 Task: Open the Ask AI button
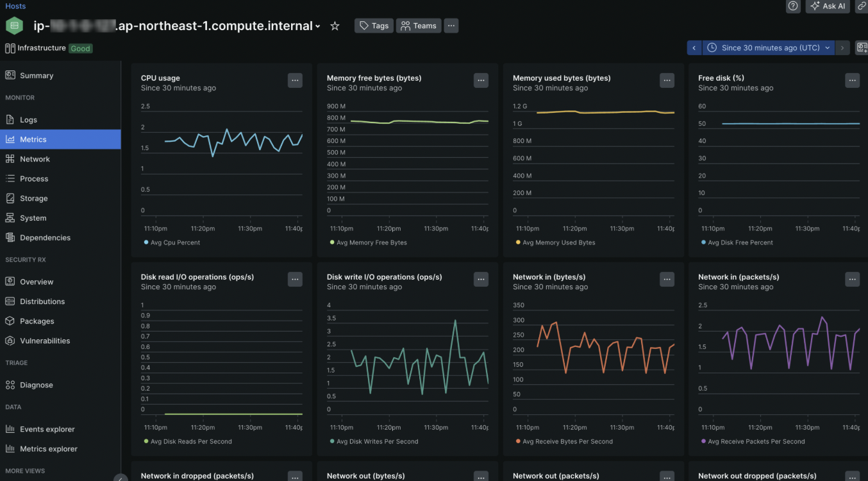[828, 6]
